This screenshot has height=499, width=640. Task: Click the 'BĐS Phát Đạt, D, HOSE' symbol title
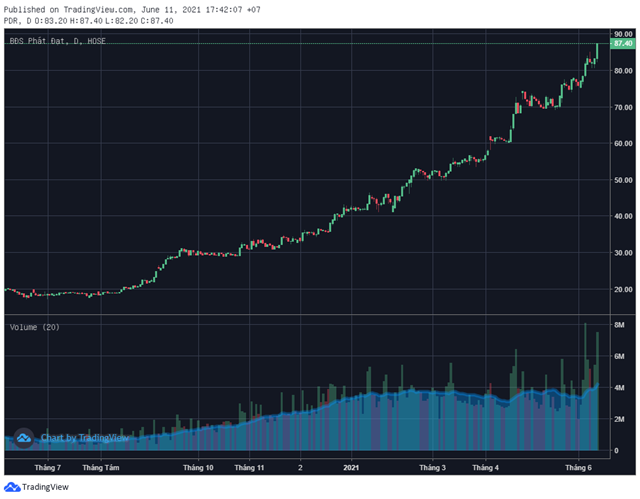click(58, 41)
